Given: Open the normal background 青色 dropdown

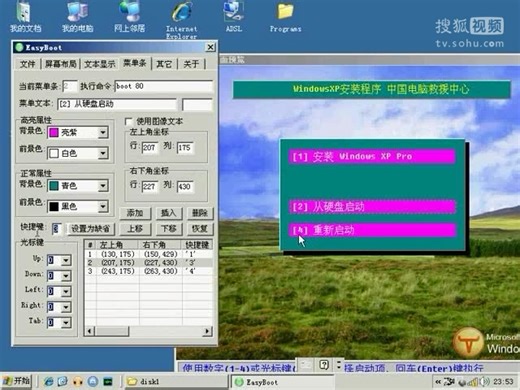Looking at the screenshot, I should pos(103,186).
